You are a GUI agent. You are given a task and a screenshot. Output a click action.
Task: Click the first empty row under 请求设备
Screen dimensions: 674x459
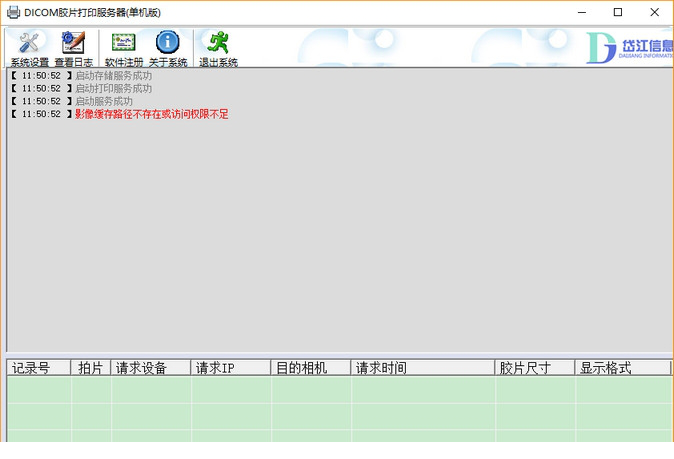tap(151, 390)
